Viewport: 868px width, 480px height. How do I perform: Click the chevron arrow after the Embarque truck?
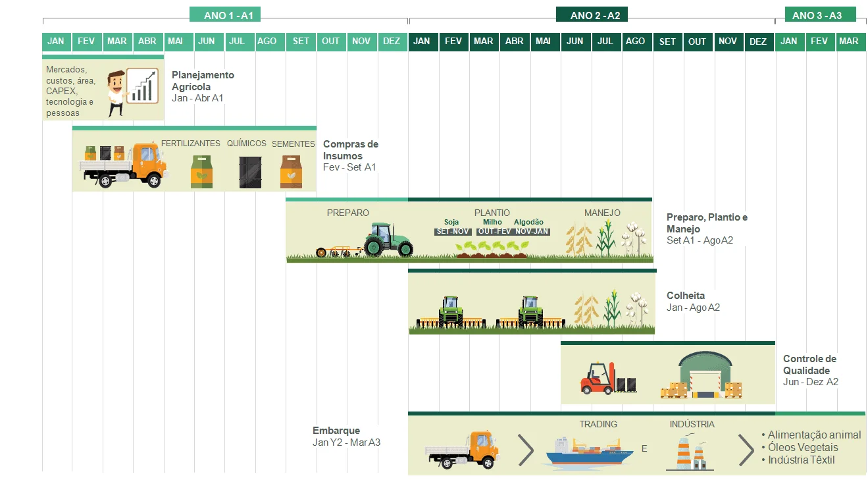pos(526,450)
